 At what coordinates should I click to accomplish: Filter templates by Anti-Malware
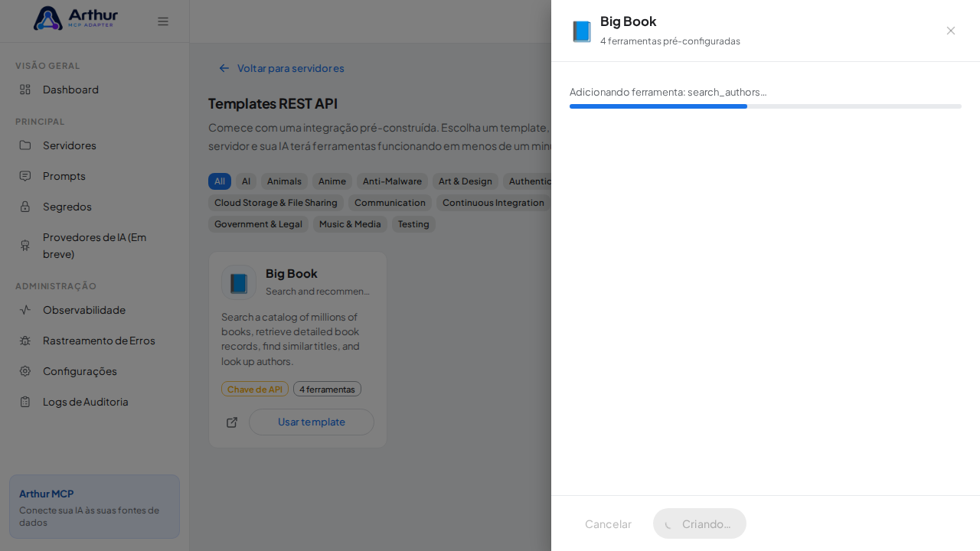tap(392, 181)
